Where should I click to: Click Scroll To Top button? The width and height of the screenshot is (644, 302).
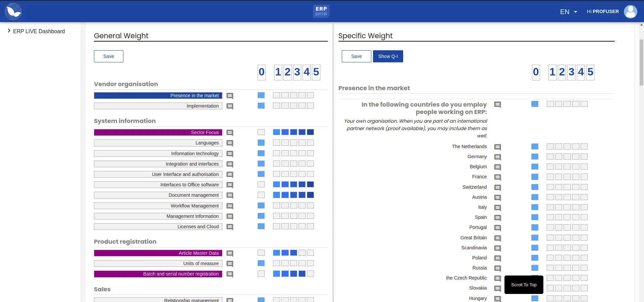(x=524, y=285)
